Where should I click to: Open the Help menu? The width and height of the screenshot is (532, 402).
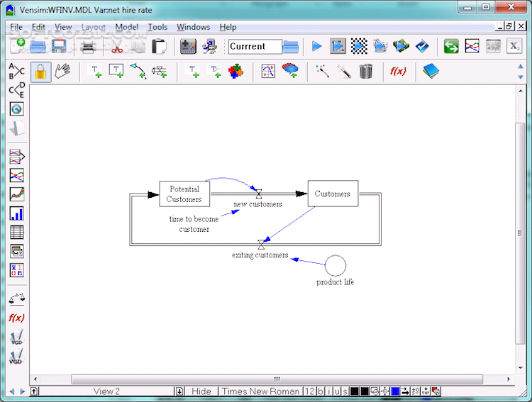[228, 27]
